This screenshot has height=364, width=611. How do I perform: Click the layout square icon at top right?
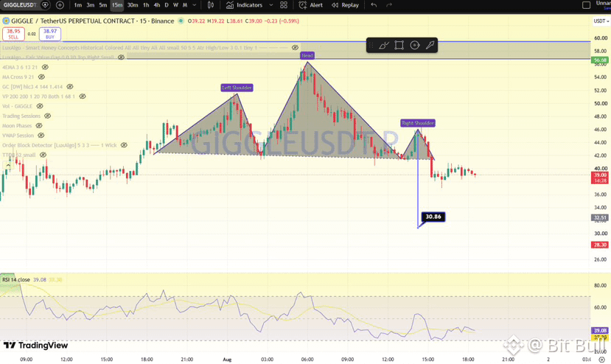coord(586,5)
